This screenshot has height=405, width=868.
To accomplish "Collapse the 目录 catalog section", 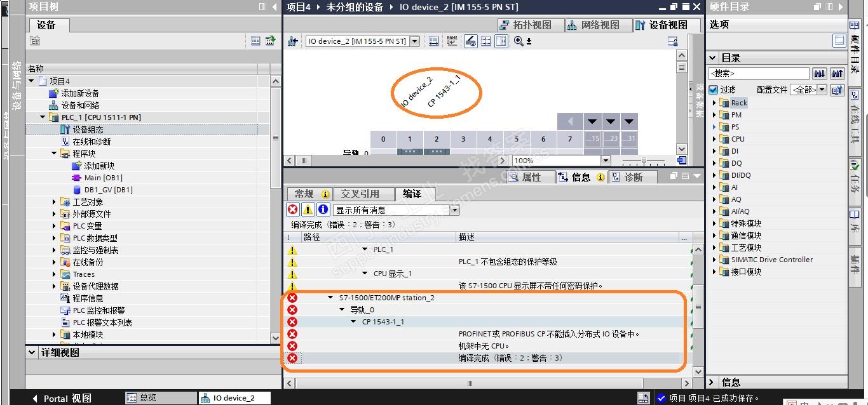I will point(713,58).
